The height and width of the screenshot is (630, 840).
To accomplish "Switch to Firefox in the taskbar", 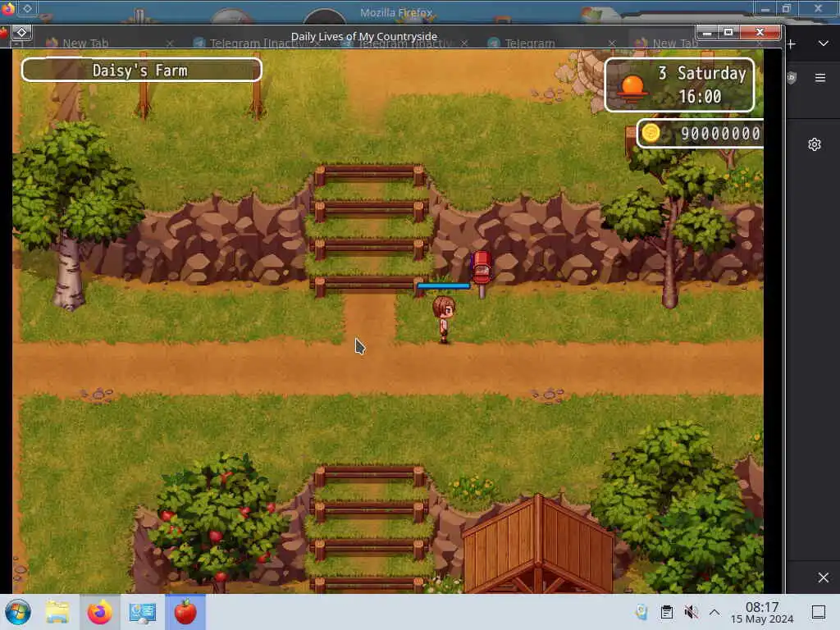I will click(x=99, y=612).
